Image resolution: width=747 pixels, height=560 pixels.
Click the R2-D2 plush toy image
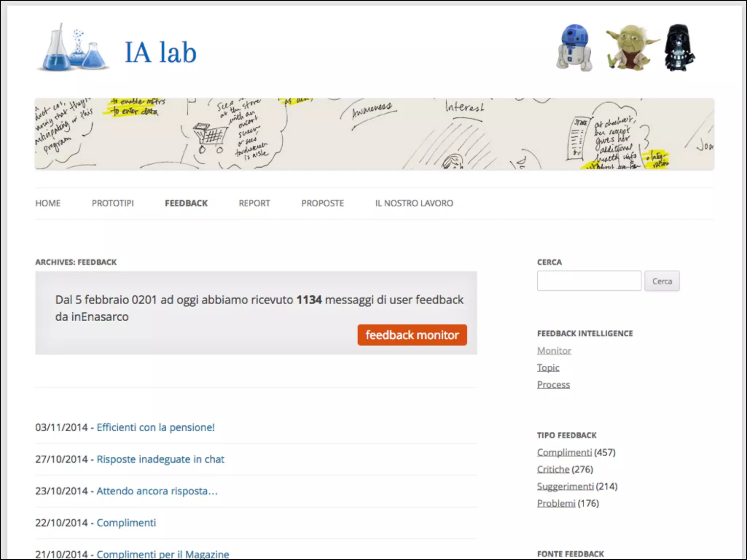point(574,48)
